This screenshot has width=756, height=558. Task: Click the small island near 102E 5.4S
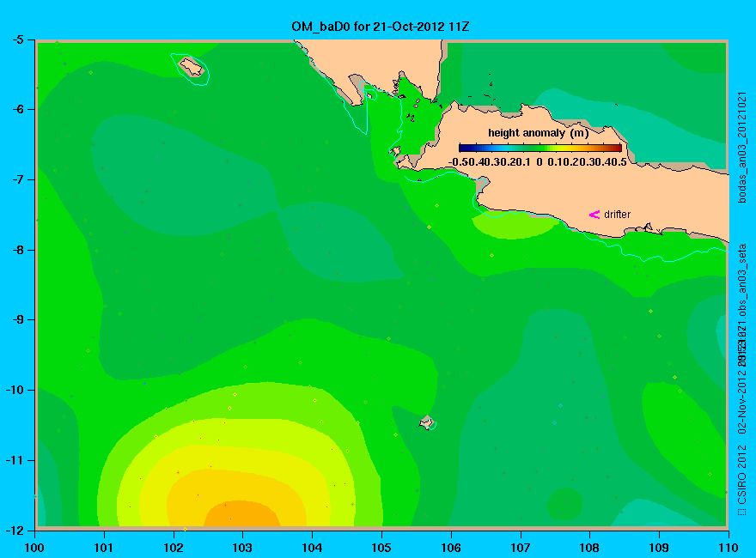click(192, 66)
